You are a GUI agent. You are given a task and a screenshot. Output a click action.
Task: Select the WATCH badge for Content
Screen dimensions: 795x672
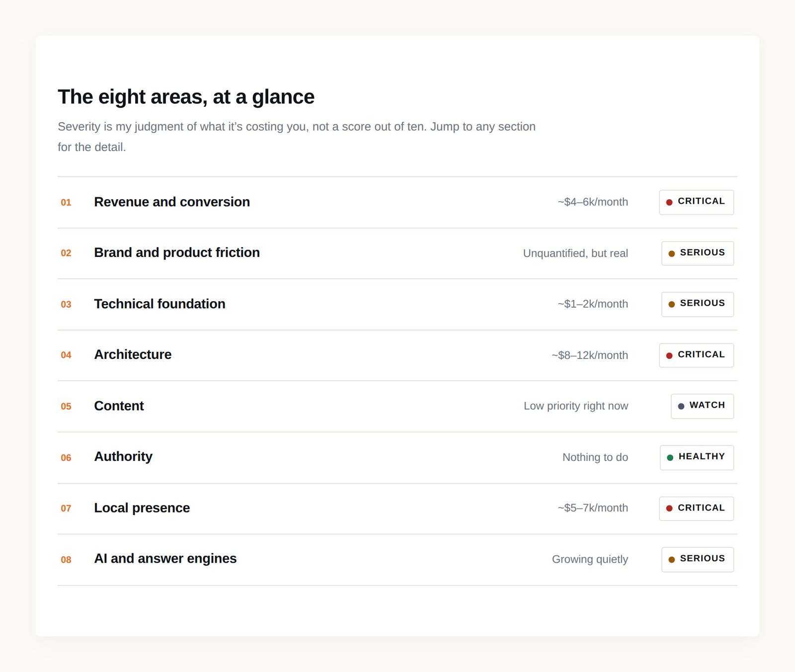[702, 406]
